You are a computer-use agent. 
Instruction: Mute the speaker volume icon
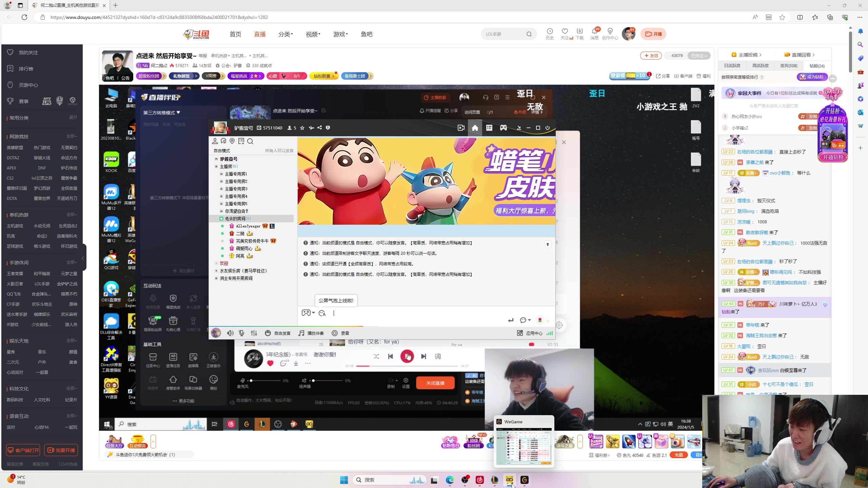[x=230, y=333]
